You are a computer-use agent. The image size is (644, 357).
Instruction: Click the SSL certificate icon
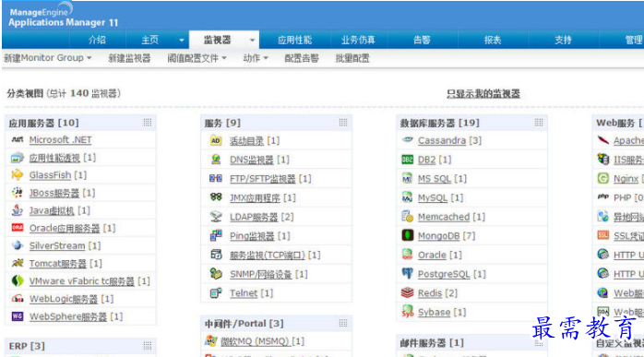[x=602, y=235]
